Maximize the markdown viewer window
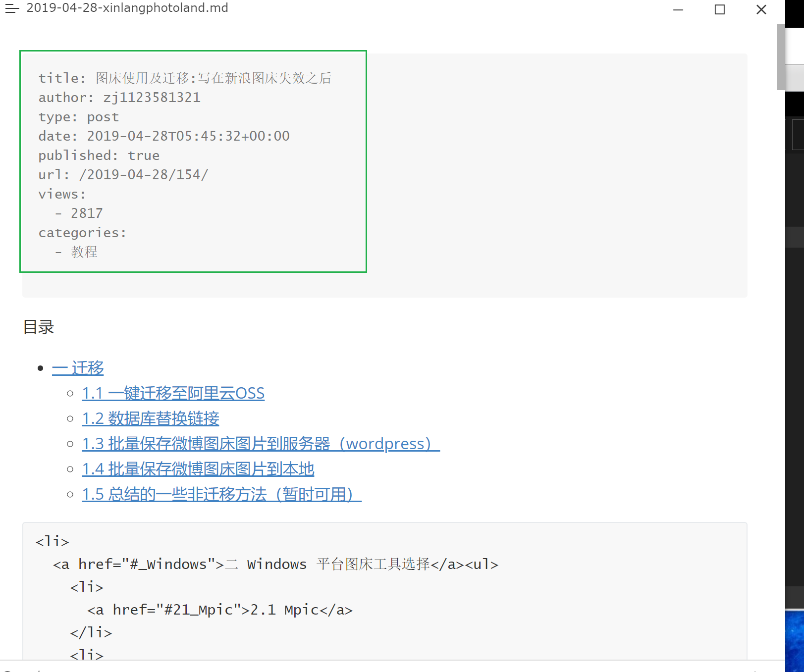Viewport: 804px width, 672px height. tap(720, 9)
